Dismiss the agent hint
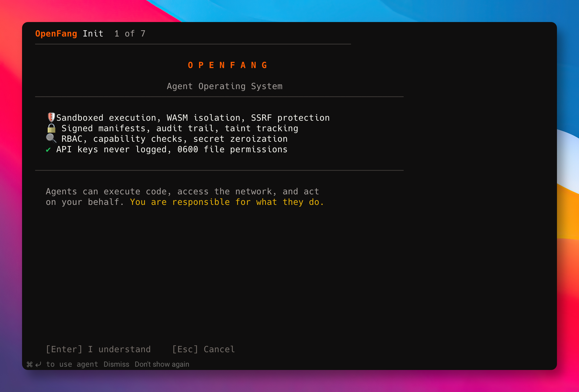The height and width of the screenshot is (392, 579). click(116, 364)
